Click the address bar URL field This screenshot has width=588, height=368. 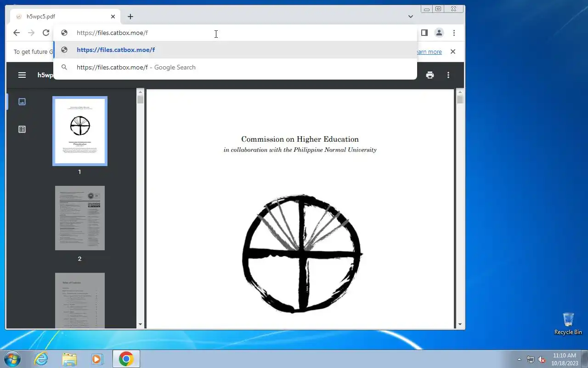(x=235, y=33)
